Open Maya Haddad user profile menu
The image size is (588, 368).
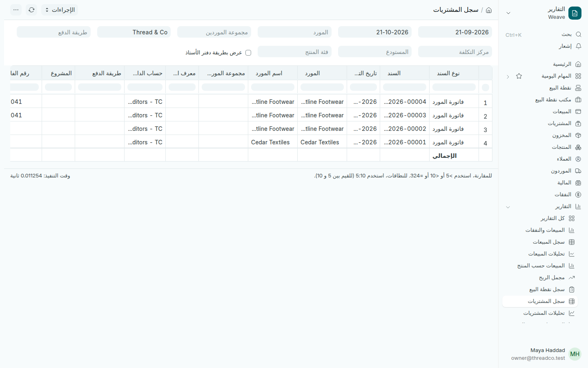[x=543, y=354]
